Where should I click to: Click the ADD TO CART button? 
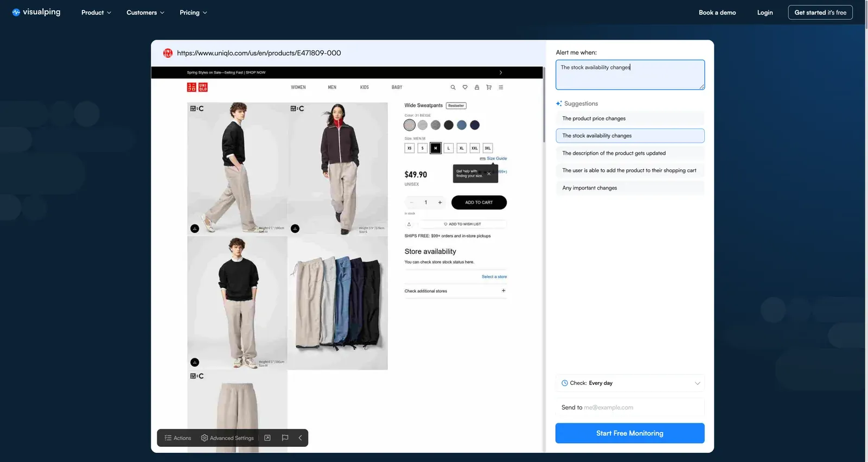pyautogui.click(x=479, y=202)
